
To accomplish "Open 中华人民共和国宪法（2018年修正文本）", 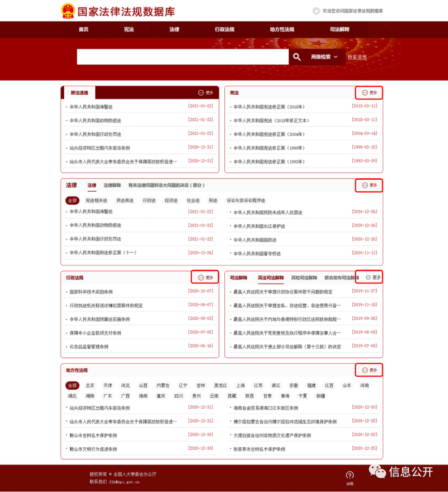I will 271,120.
